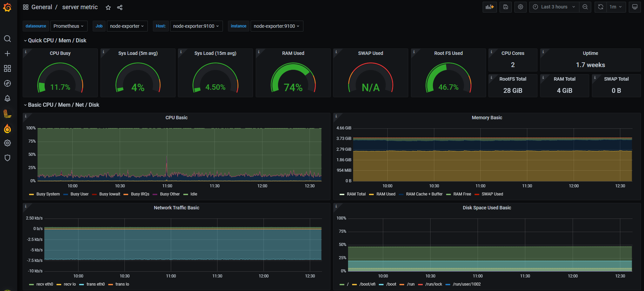This screenshot has height=291, width=644.
Task: Show info for Uptime panel
Action: pos(543,51)
